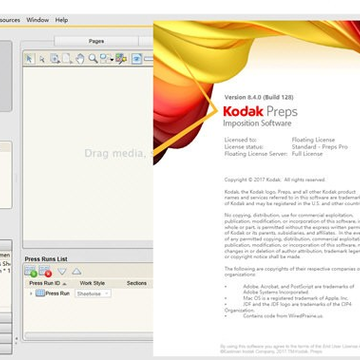The height and width of the screenshot is (360, 360).
Task: Click the 'Licensed to:' label
Action: tap(240, 140)
